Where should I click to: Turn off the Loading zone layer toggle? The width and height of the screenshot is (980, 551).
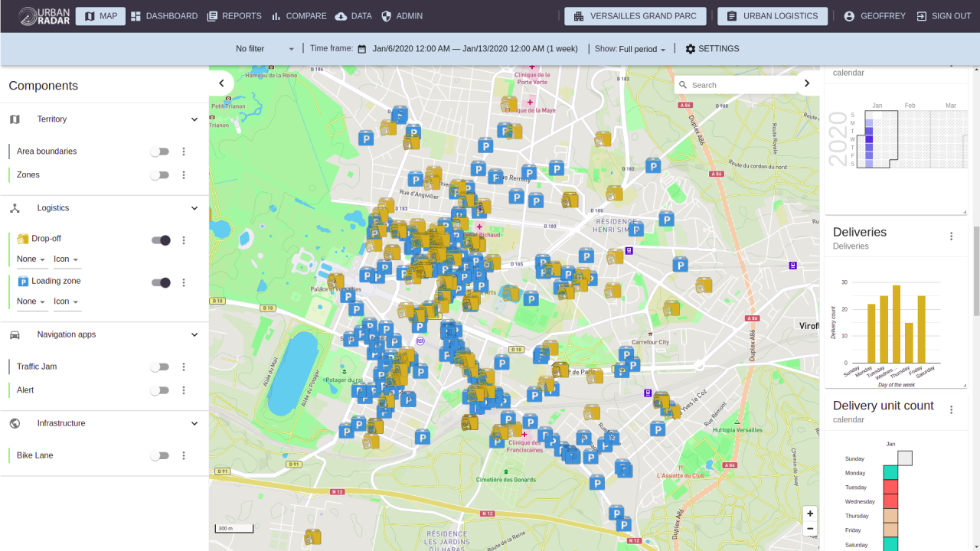pos(161,282)
